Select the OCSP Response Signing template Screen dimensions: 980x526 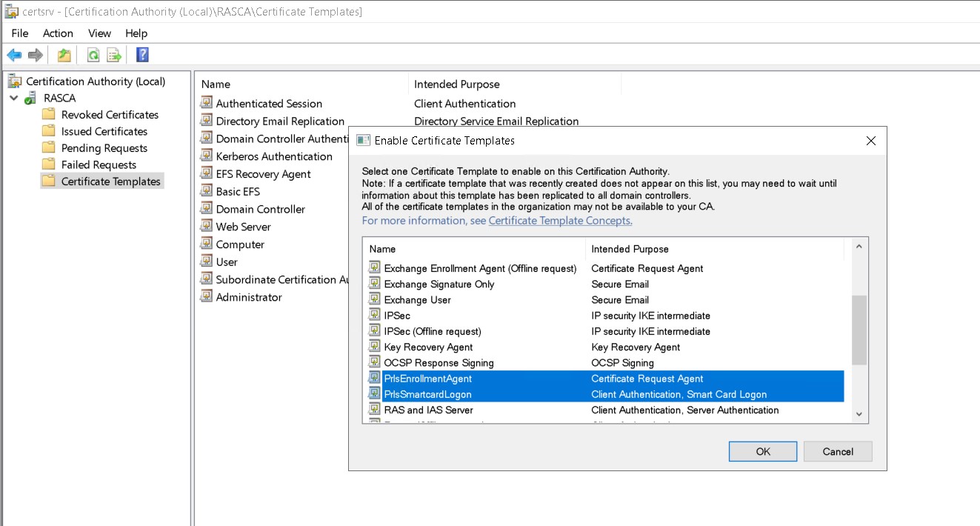(439, 363)
